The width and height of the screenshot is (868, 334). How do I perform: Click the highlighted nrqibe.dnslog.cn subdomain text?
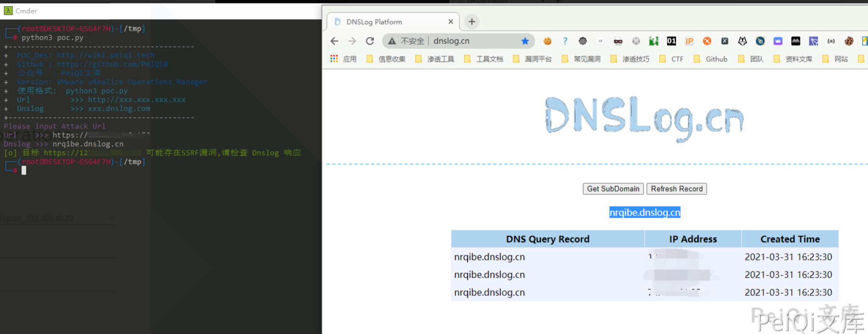(x=645, y=212)
